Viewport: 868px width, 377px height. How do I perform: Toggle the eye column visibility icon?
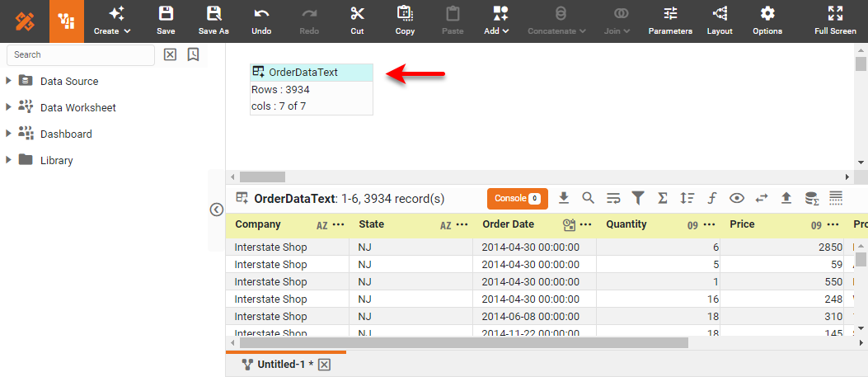pyautogui.click(x=737, y=198)
